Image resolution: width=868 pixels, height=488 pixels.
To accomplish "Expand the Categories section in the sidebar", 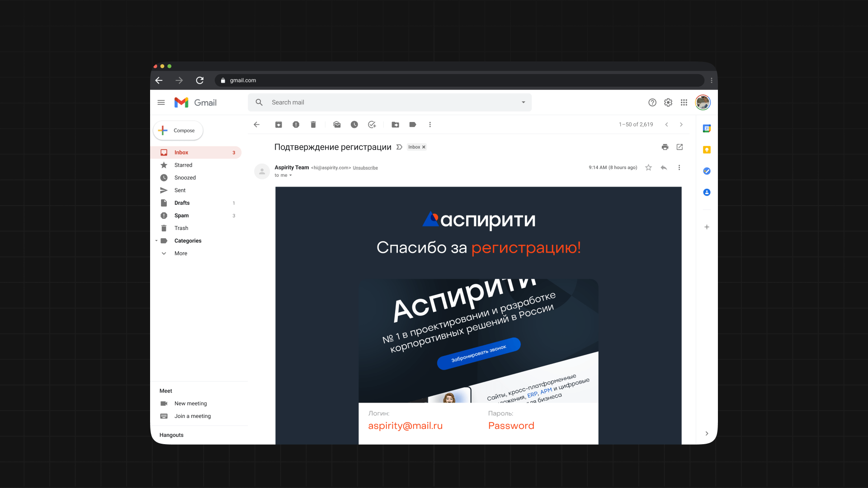I will tap(156, 241).
